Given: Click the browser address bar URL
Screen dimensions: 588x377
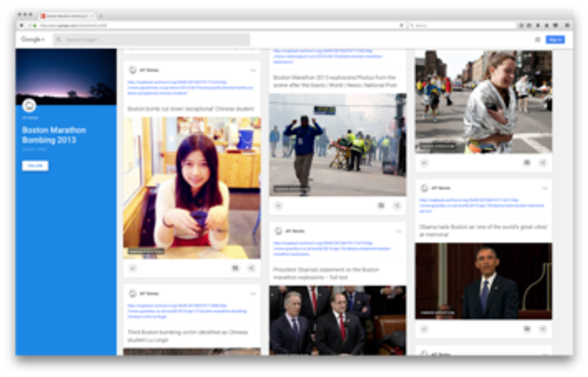Looking at the screenshot, I should 73,25.
